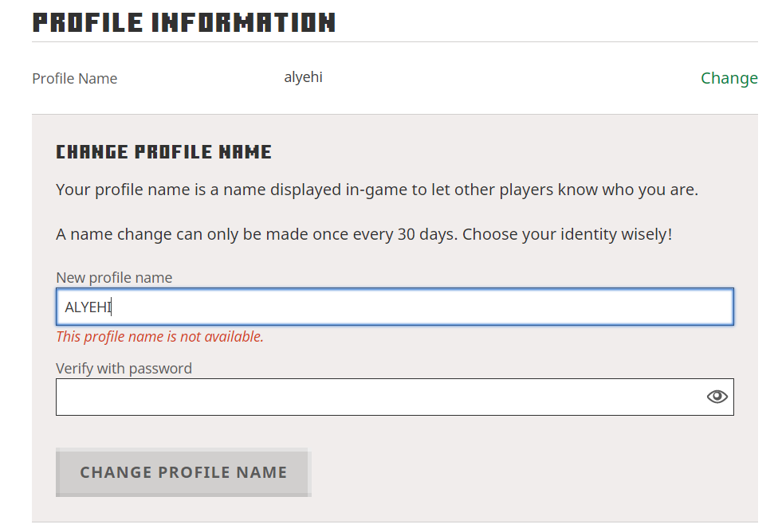Click into the Verify with password field
778x532 pixels.
(x=375, y=397)
